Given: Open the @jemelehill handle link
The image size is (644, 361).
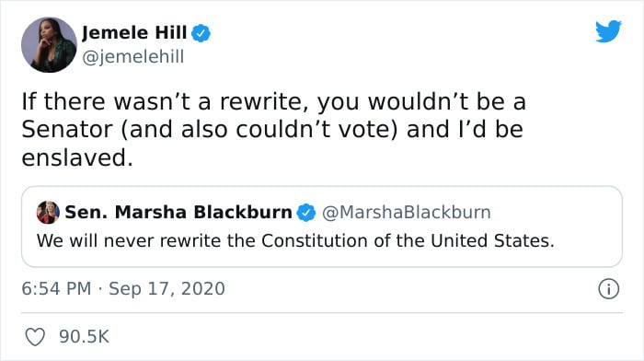Looking at the screenshot, I should coord(133,56).
